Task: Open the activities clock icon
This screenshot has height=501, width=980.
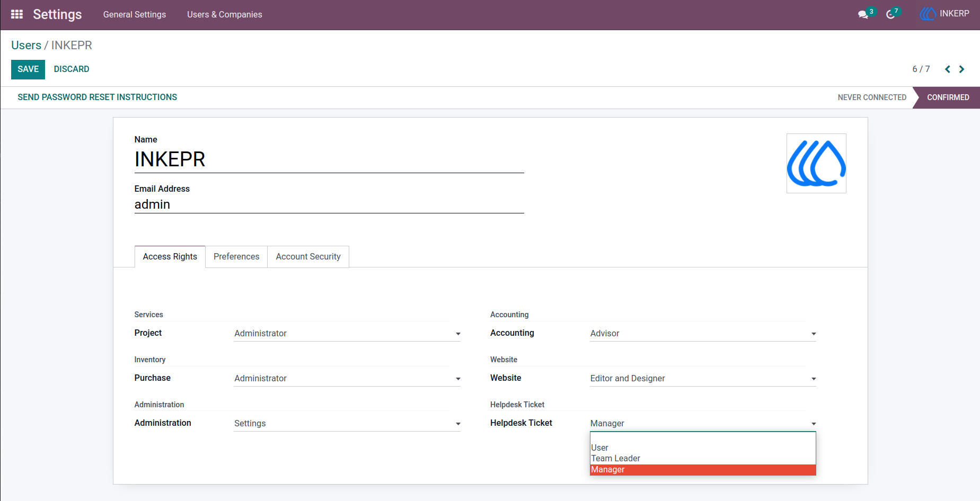Action: pos(890,14)
